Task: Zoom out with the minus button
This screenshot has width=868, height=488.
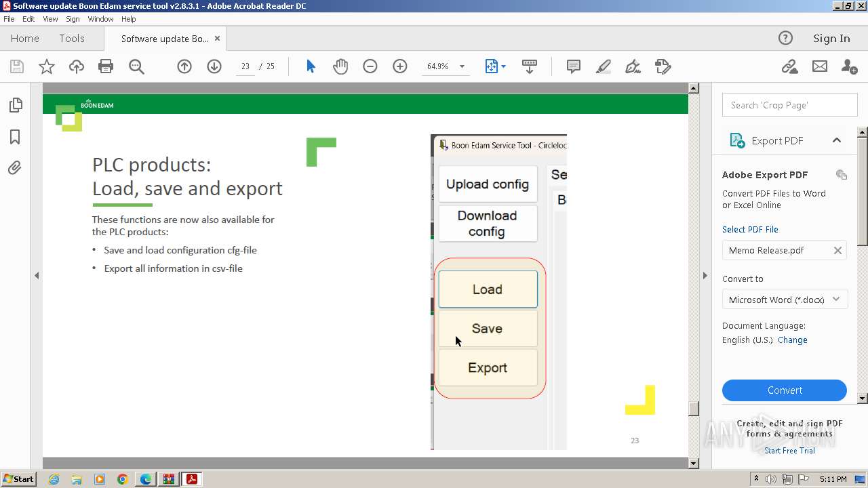Action: coord(370,66)
